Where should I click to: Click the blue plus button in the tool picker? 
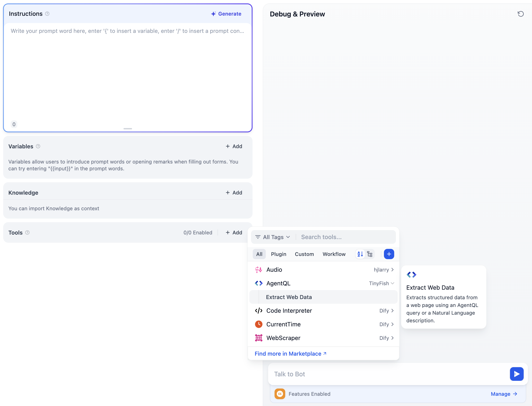tap(389, 254)
